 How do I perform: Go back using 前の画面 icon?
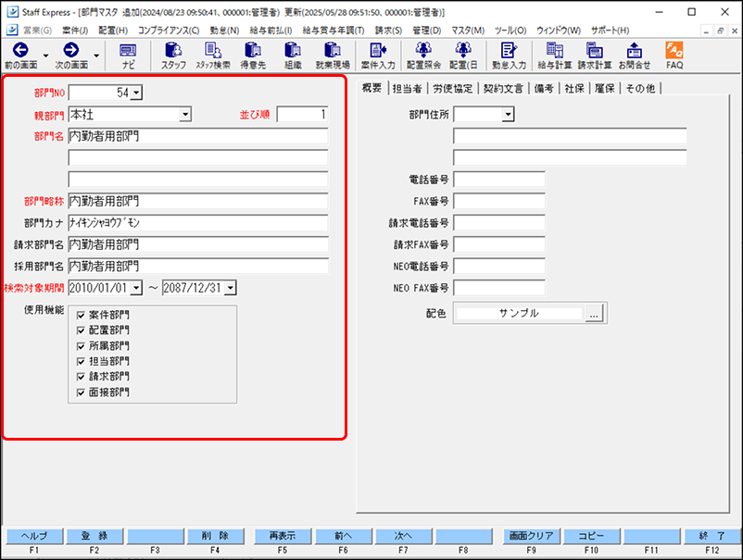coord(21,57)
